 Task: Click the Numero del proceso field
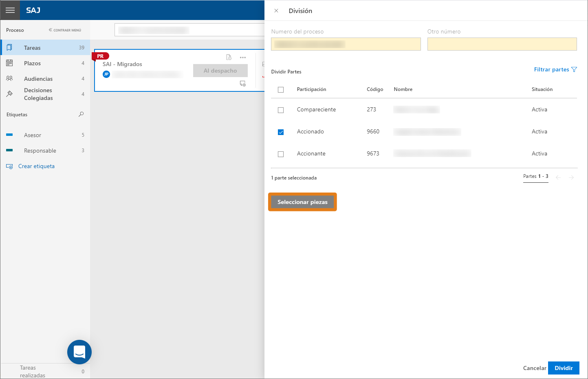(x=346, y=44)
